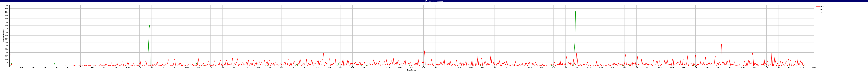Click the chart title in the header bar
This screenshot has height=73, width=868.
tap(434, 1)
